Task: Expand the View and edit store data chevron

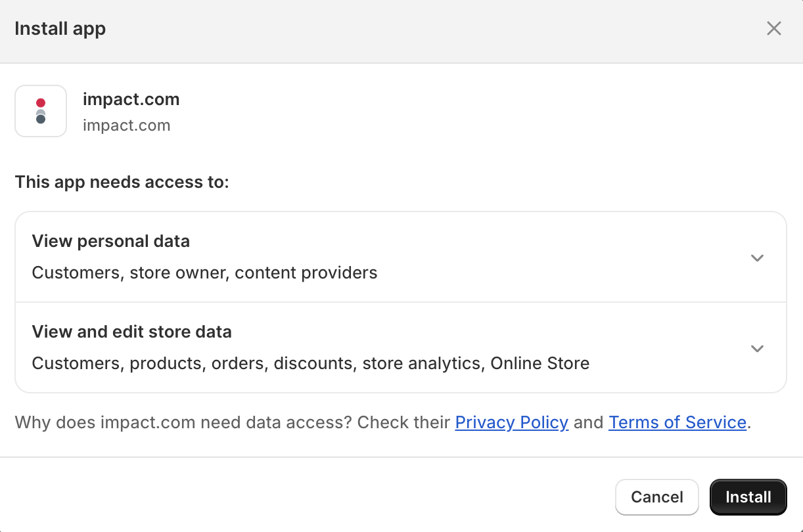Action: click(757, 349)
